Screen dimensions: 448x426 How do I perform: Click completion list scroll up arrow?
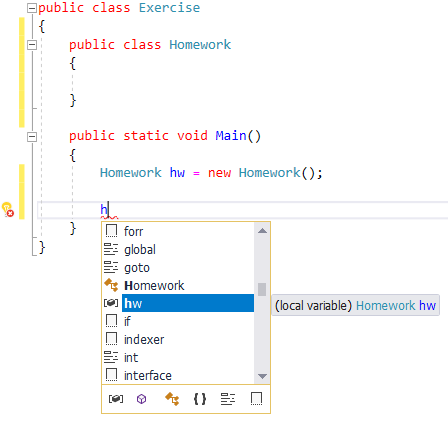[262, 231]
